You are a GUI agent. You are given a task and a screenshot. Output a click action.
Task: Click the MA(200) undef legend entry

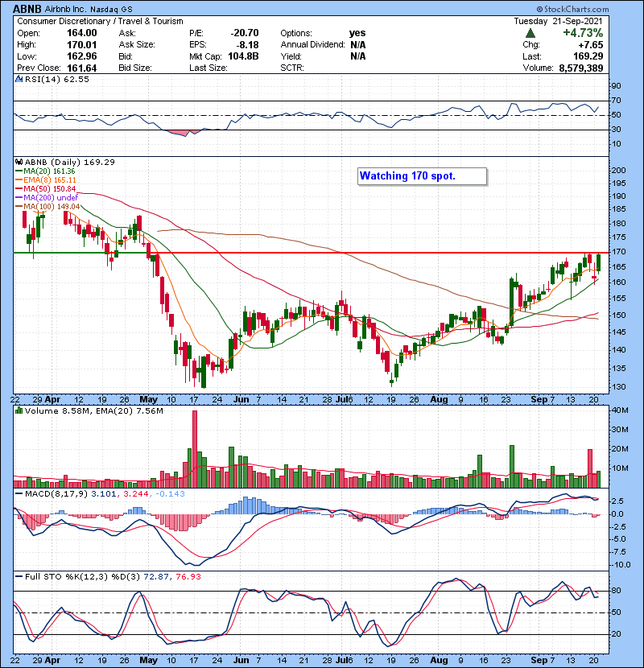[x=47, y=198]
